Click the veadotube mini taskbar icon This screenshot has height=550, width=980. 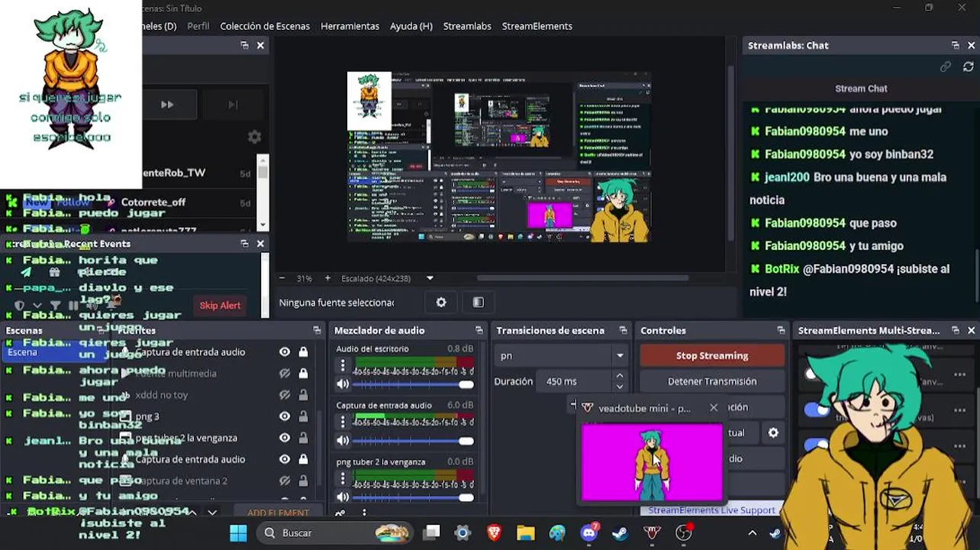(x=652, y=532)
